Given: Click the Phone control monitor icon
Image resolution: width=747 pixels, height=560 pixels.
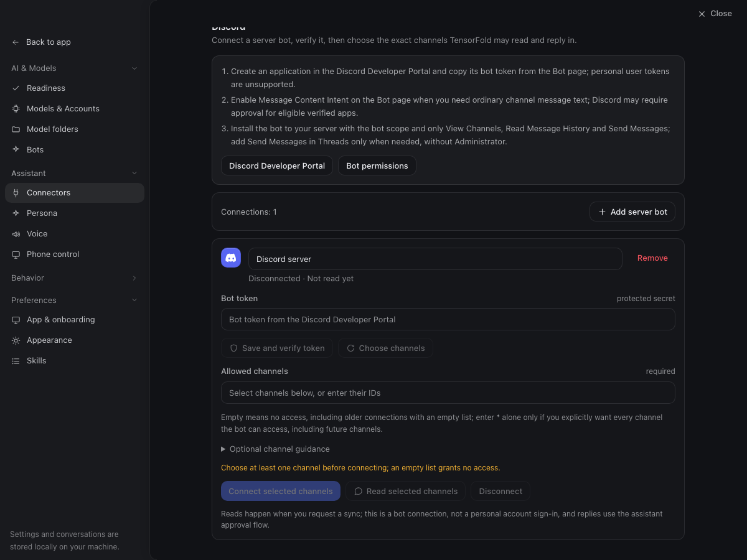Looking at the screenshot, I should [x=16, y=254].
